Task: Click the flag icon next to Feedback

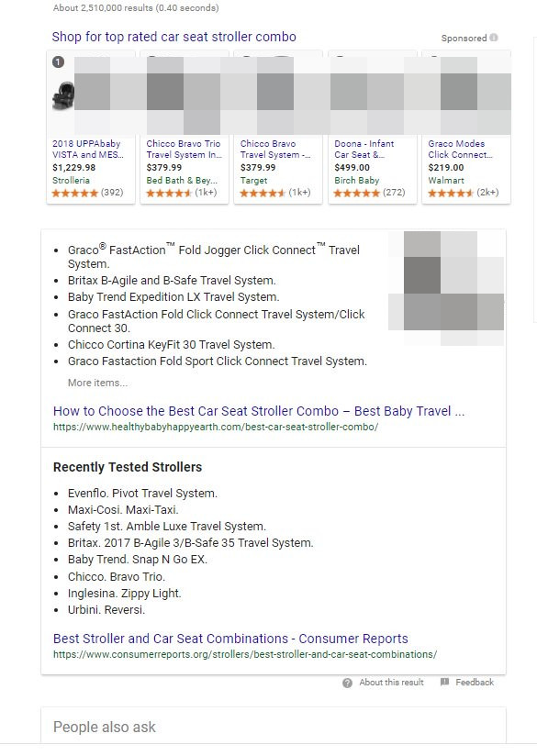Action: (x=445, y=683)
